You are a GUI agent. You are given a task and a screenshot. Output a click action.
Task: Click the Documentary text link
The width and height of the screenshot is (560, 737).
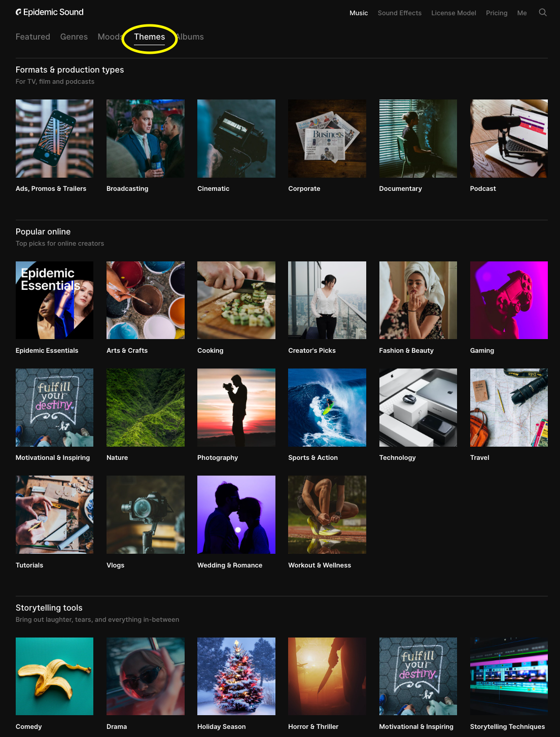(x=400, y=188)
